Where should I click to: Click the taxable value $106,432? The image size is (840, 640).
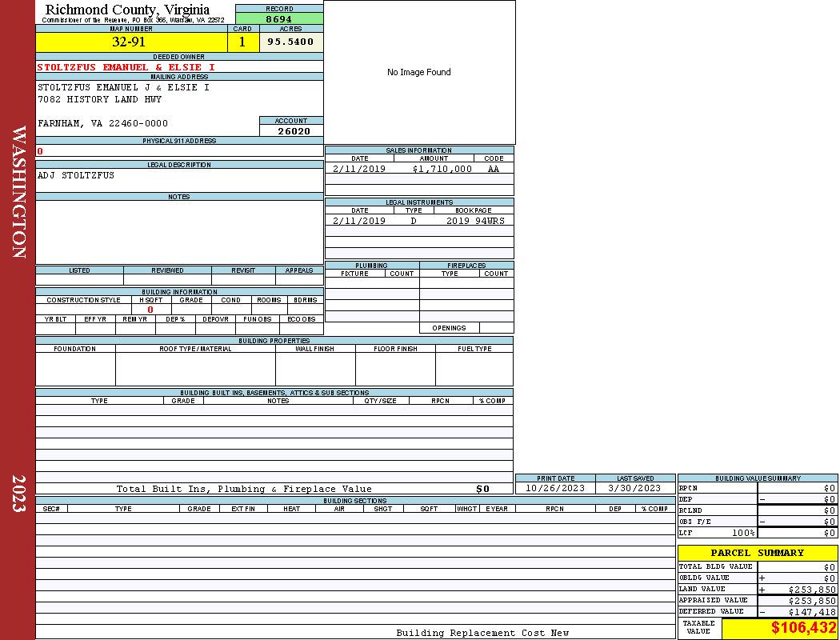pos(803,629)
